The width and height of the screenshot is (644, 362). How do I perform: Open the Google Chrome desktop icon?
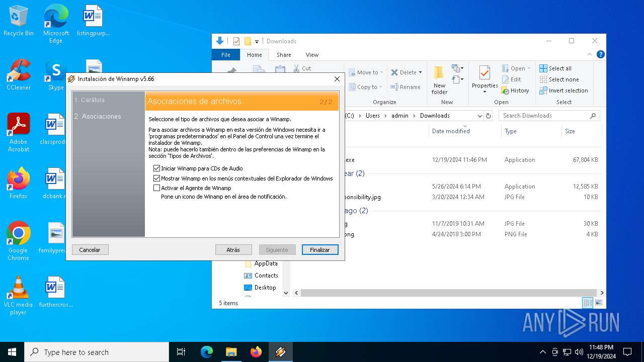coord(19,241)
